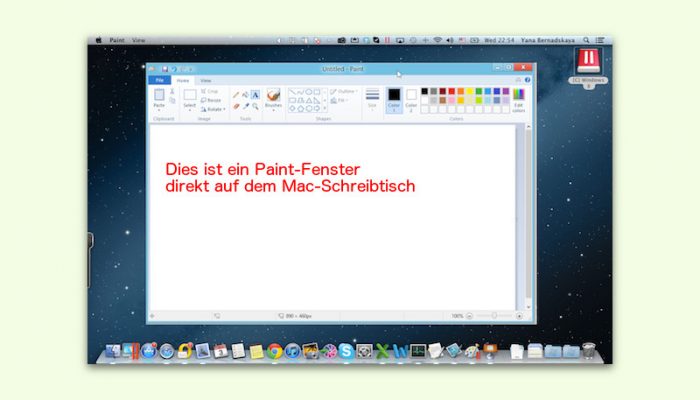Open Skype from the Dock
Image resolution: width=700 pixels, height=400 pixels.
point(346,351)
